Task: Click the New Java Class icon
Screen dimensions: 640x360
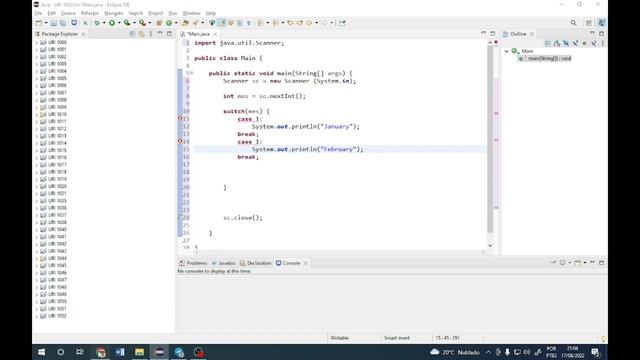Action: click(169, 23)
